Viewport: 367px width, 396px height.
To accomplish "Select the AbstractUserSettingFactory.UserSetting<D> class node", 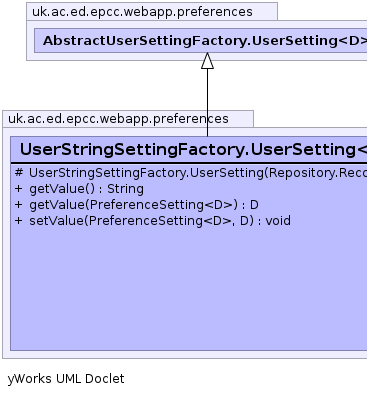I will pos(201,41).
